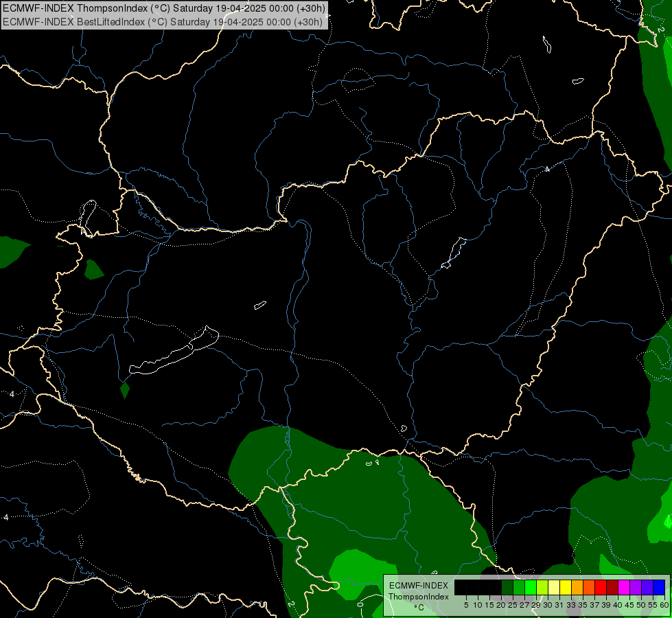
Task: Click the legend tick value 45
Action: click(x=629, y=605)
